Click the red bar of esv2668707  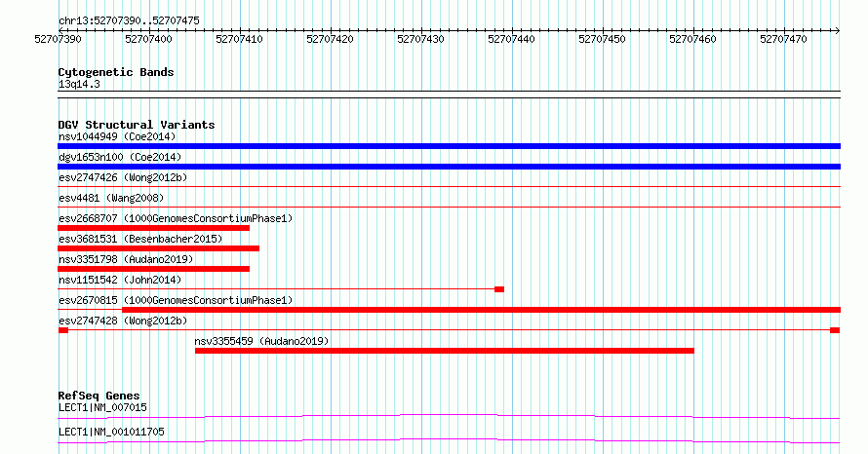coord(153,228)
